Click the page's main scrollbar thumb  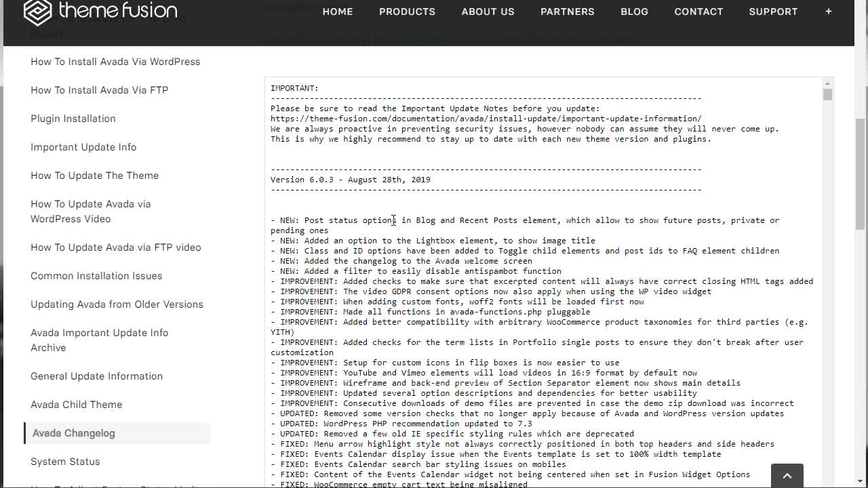(x=861, y=174)
